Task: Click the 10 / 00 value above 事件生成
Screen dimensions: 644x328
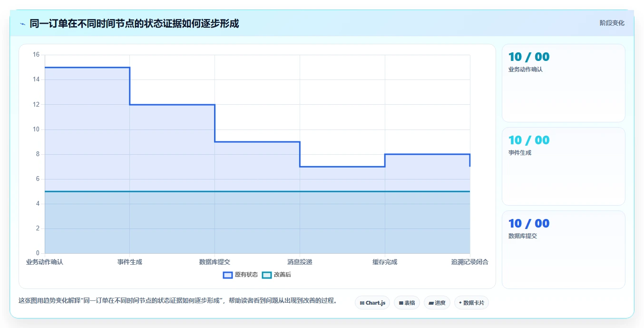Action: [529, 140]
